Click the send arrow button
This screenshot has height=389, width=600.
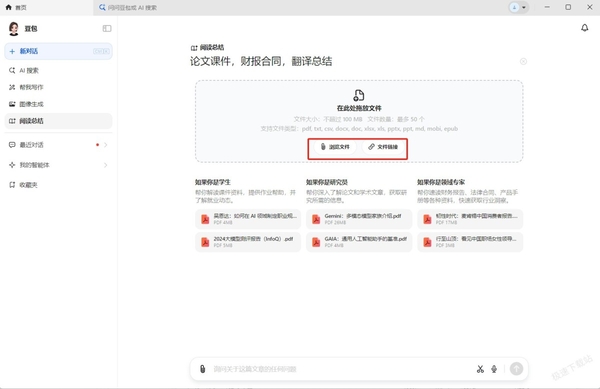[516, 369]
